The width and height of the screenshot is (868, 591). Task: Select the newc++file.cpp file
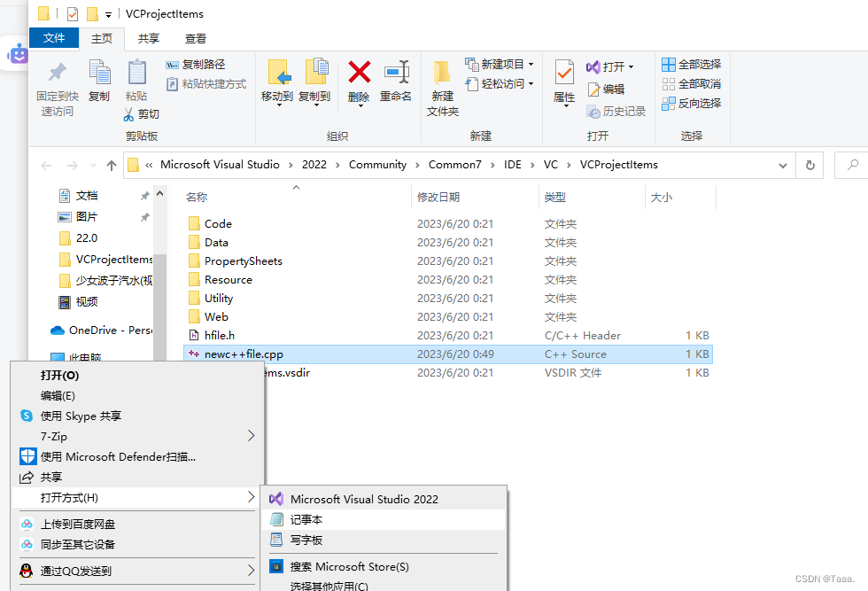[x=447, y=354]
